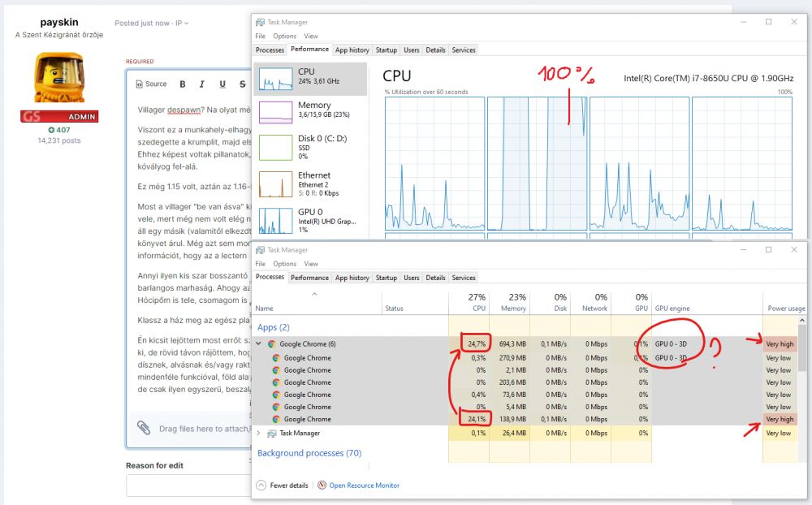Toggle Italic formatting in forum editor
The width and height of the screenshot is (812, 505).
pyautogui.click(x=202, y=84)
